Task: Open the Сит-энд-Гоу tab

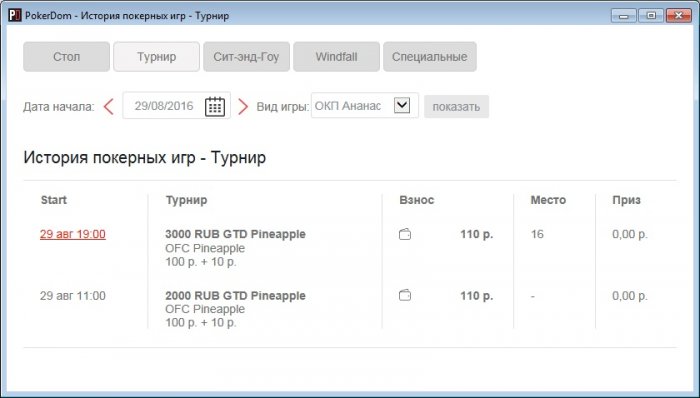Action: tap(246, 57)
